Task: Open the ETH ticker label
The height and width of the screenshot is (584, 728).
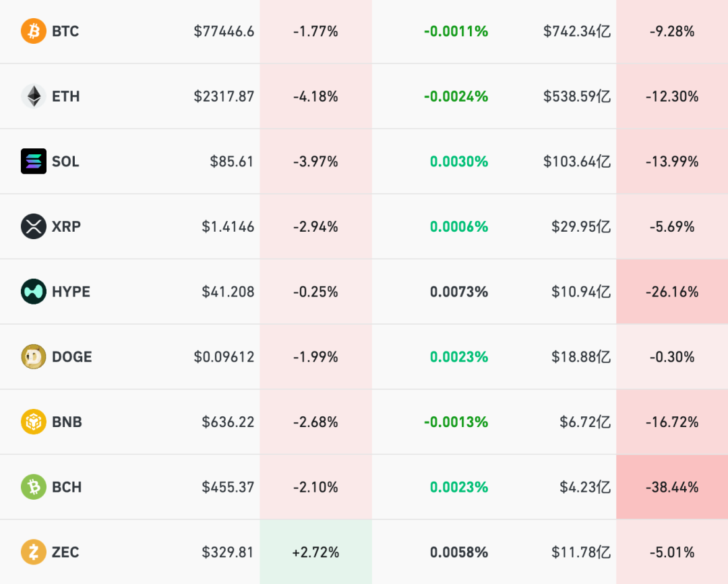Action: [66, 96]
